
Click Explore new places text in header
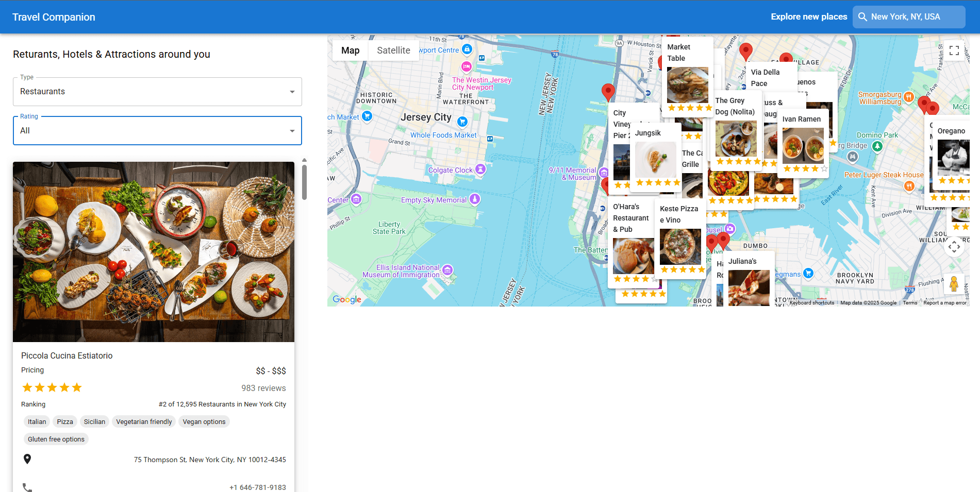809,17
